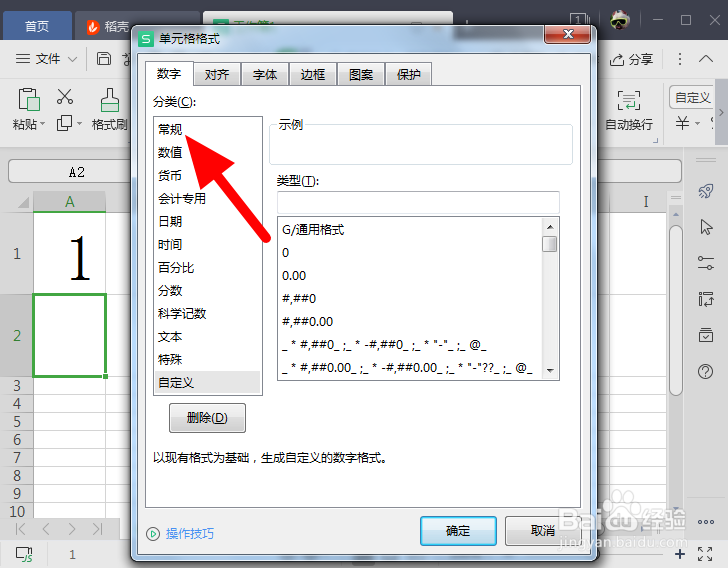This screenshot has width=728, height=568.
Task: Open the vertical three-dot more menu
Action: (x=680, y=59)
